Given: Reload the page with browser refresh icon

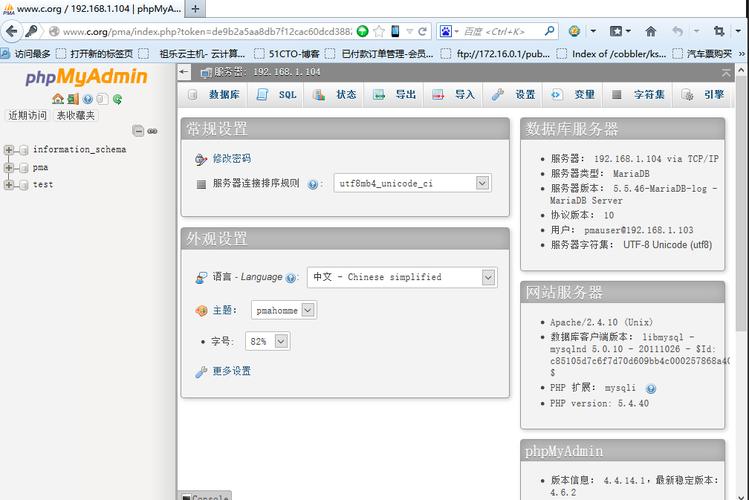Looking at the screenshot, I should pyautogui.click(x=422, y=32).
